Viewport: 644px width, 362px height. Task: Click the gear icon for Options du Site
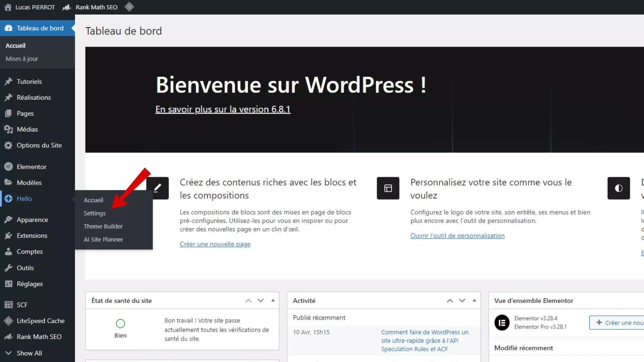point(8,145)
